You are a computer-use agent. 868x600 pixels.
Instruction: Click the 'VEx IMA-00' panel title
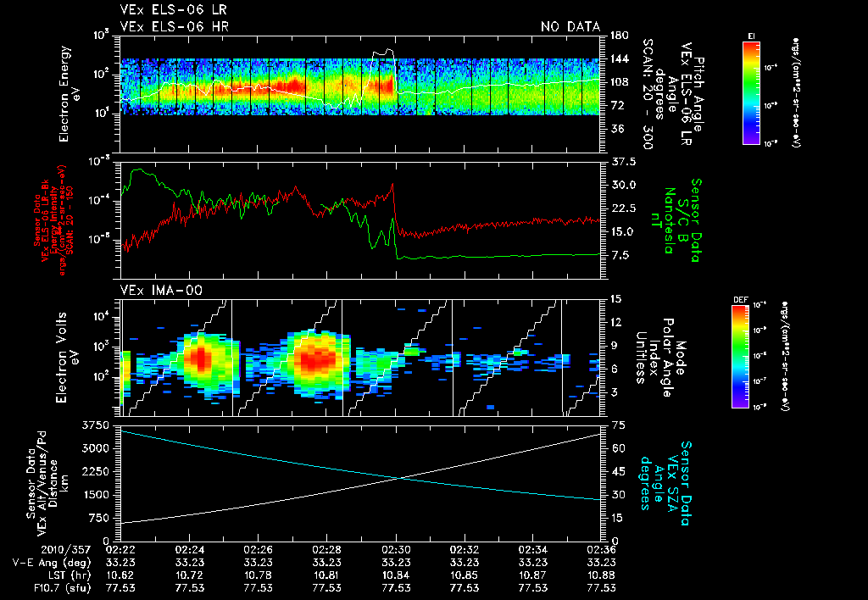click(x=161, y=290)
